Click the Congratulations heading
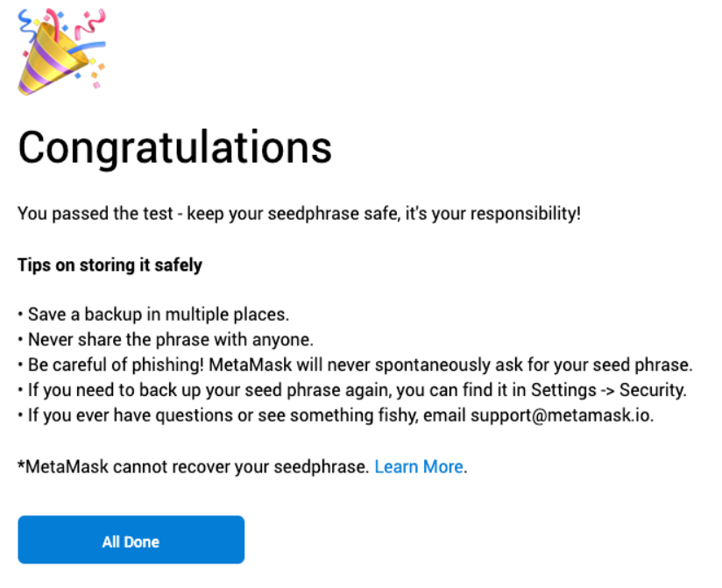This screenshot has width=722, height=588. (x=175, y=146)
